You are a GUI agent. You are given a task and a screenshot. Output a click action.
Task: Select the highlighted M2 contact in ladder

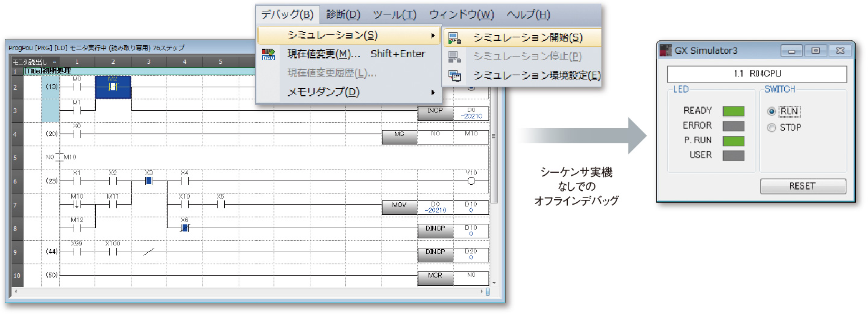(x=113, y=86)
